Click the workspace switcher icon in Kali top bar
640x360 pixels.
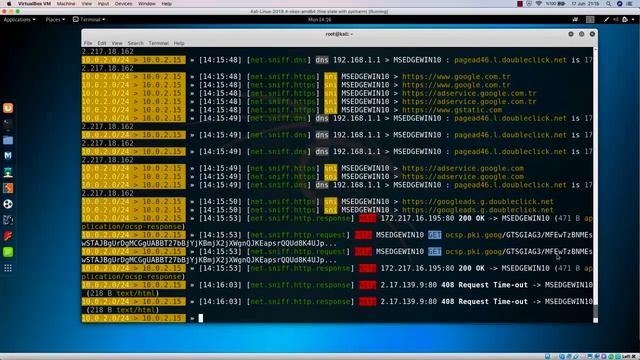coord(590,19)
